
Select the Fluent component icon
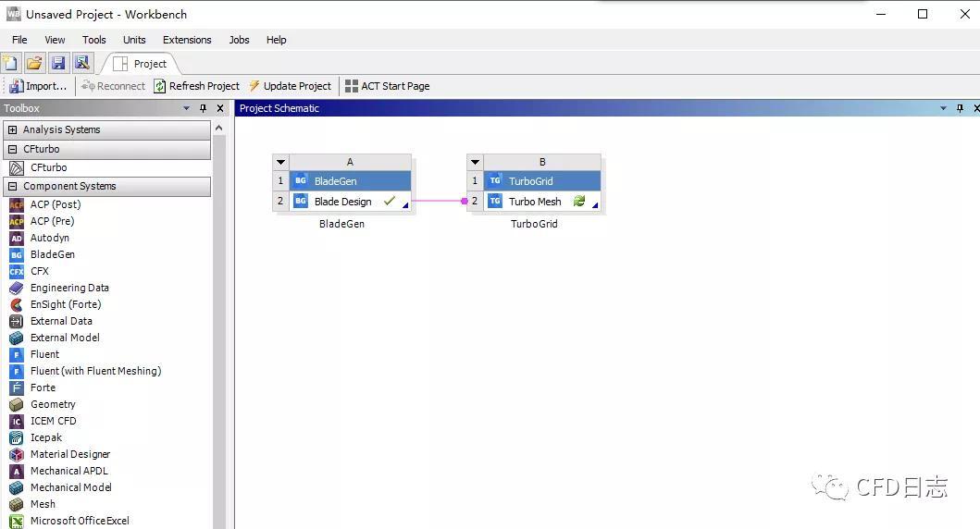[17, 354]
